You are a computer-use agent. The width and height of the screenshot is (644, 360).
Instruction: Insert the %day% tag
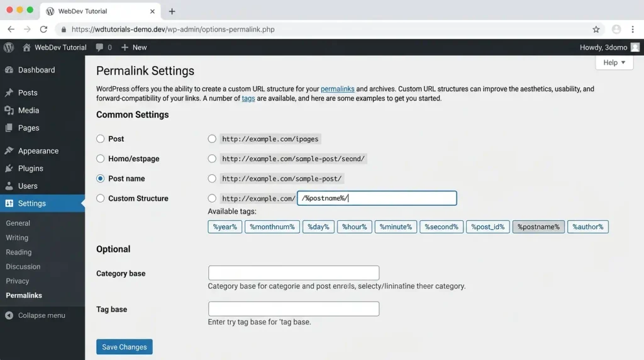point(318,227)
